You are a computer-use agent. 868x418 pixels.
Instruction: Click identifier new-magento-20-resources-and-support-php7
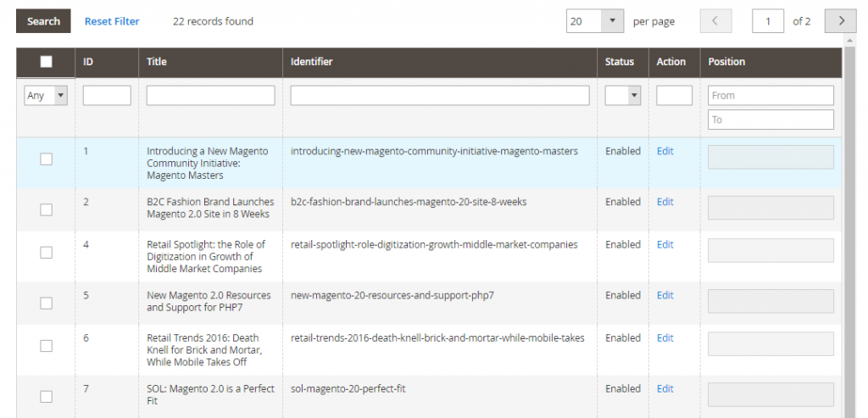click(x=392, y=296)
